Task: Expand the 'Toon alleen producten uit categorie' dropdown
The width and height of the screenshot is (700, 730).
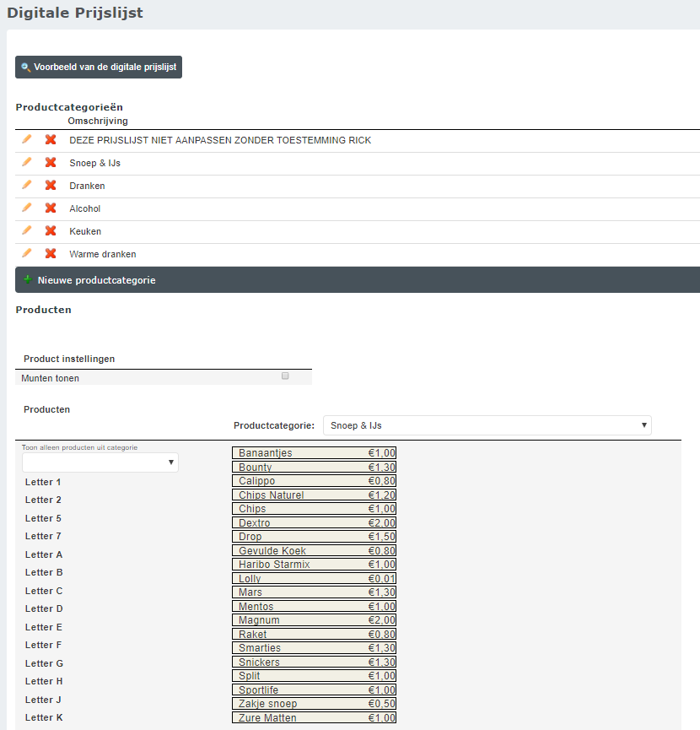Action: click(100, 462)
